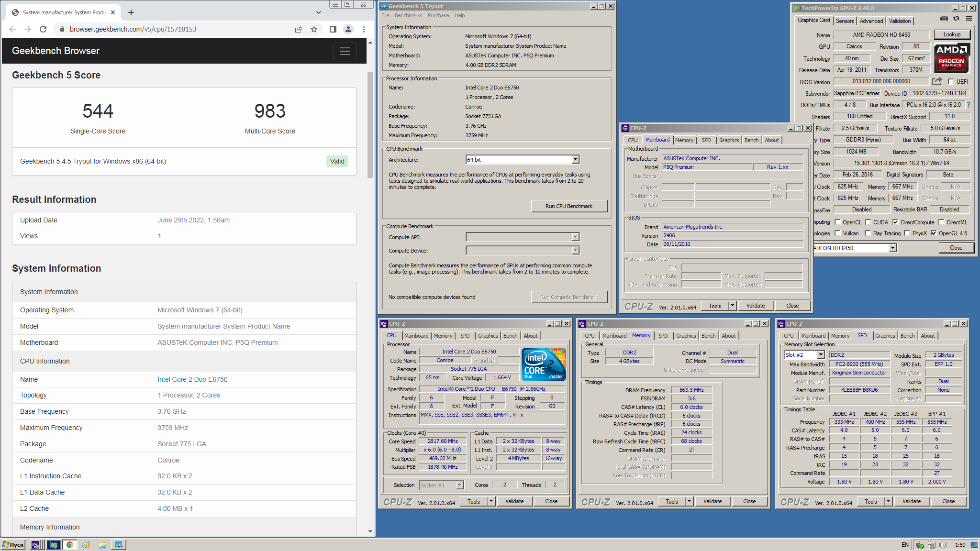Click the Intel Core 2 Duo logo
This screenshot has width=980, height=551.
click(x=544, y=364)
